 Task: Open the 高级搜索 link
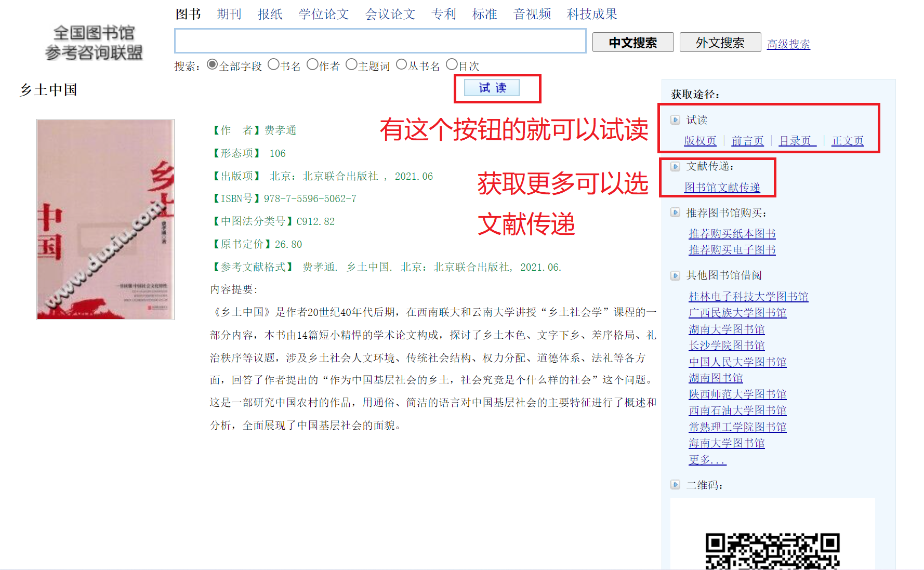click(788, 44)
